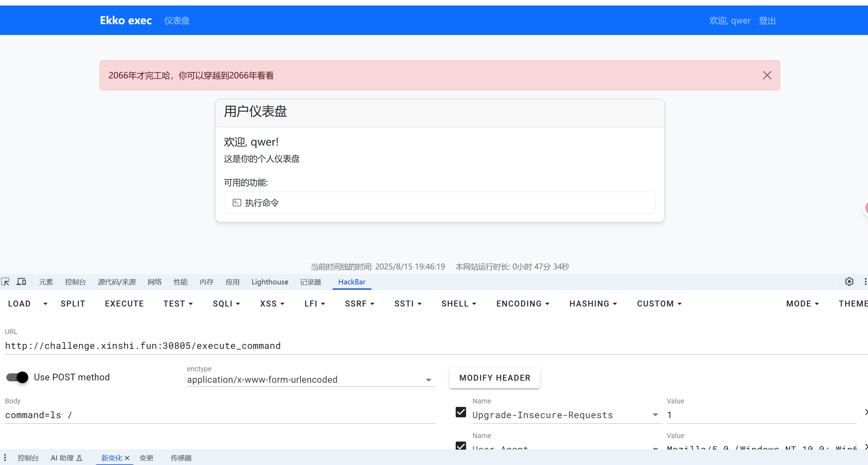Toggle the device toolbar icon
Image resolution: width=868 pixels, height=465 pixels.
click(x=21, y=282)
